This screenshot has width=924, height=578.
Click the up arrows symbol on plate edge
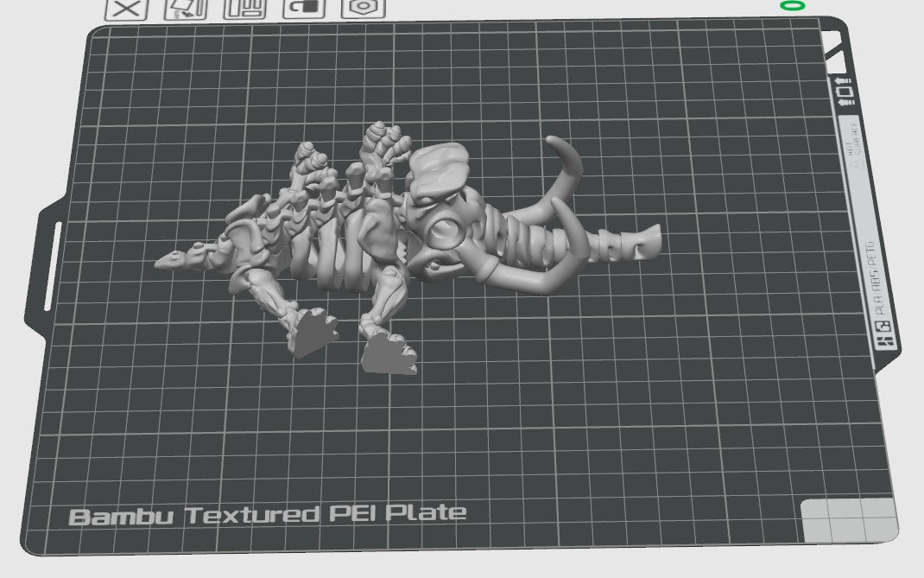pos(842,90)
